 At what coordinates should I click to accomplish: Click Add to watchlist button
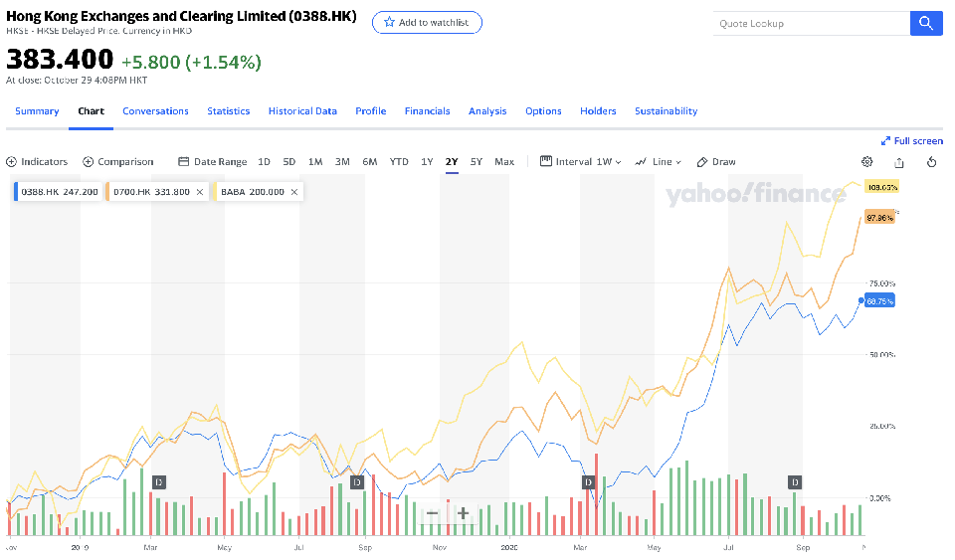(x=427, y=22)
